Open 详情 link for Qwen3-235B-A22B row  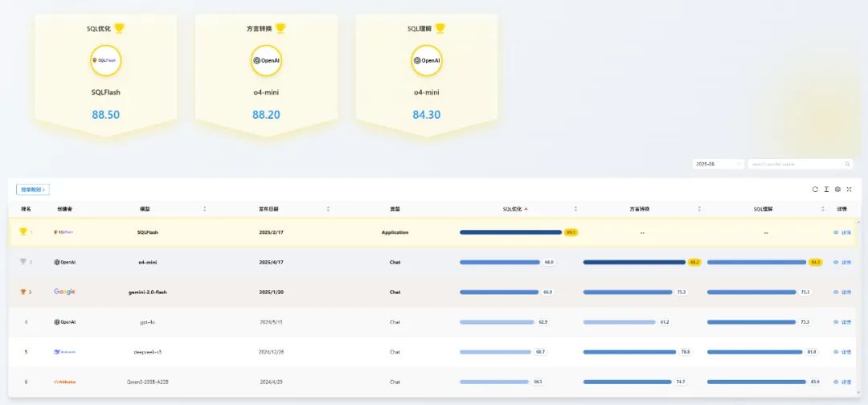click(842, 382)
